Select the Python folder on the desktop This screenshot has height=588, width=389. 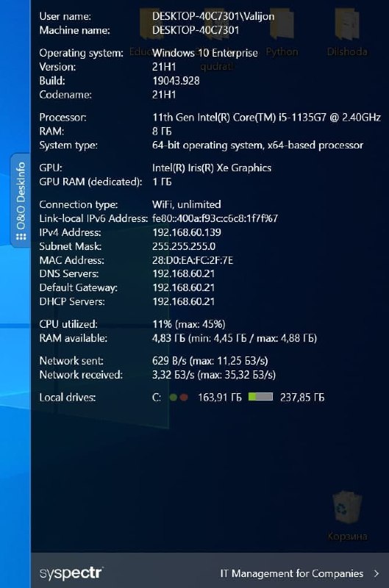(x=282, y=33)
